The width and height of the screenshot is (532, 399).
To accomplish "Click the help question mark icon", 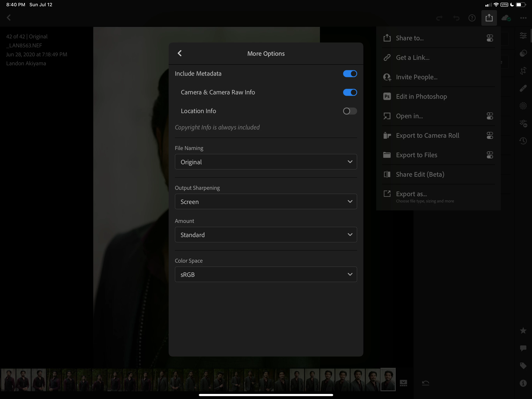I will (472, 18).
